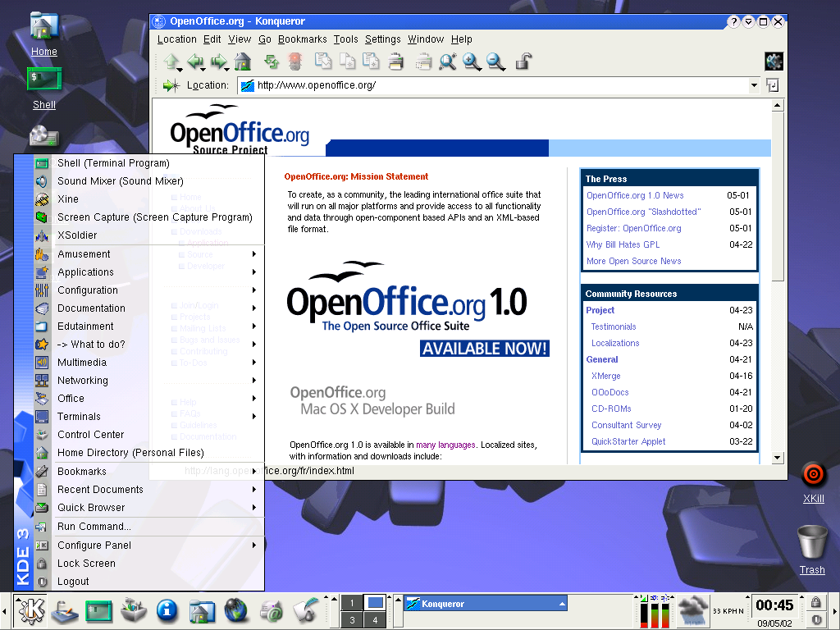This screenshot has height=630, width=840.
Task: Open the Tools menu
Action: tap(345, 39)
